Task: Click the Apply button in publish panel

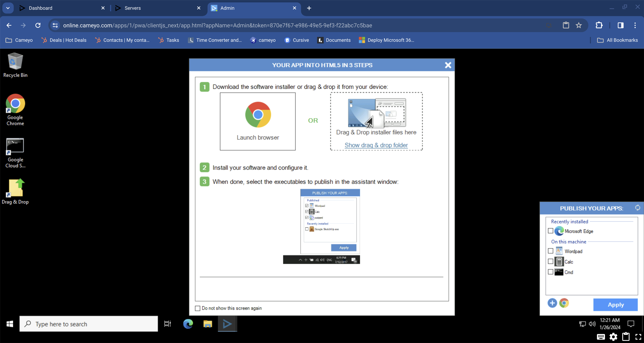Action: click(x=615, y=305)
